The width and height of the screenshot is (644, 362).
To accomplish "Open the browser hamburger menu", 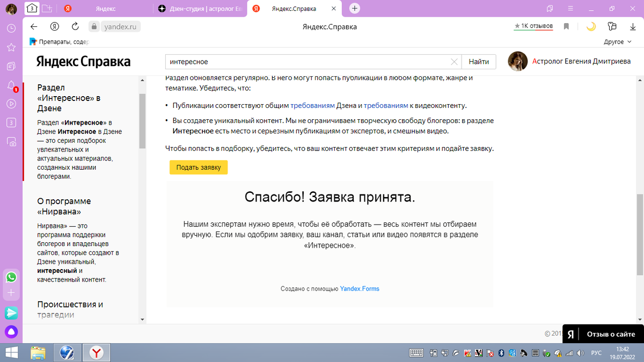I will pos(570,9).
